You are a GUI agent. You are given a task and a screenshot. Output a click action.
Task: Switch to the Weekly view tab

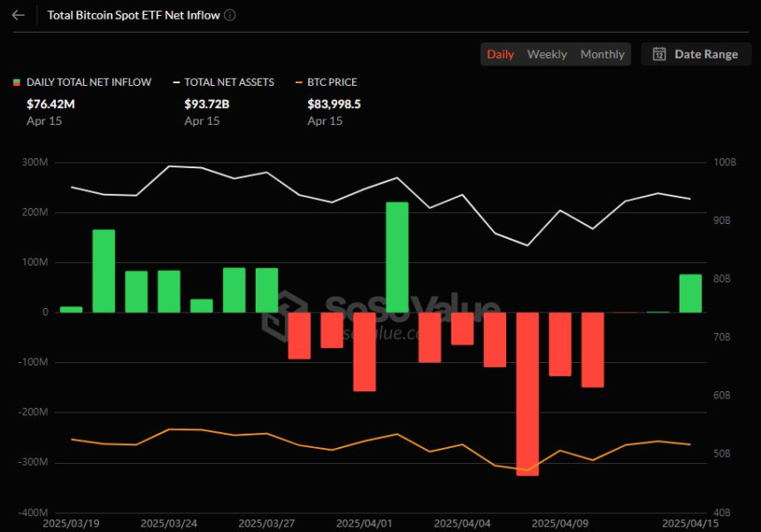click(547, 54)
